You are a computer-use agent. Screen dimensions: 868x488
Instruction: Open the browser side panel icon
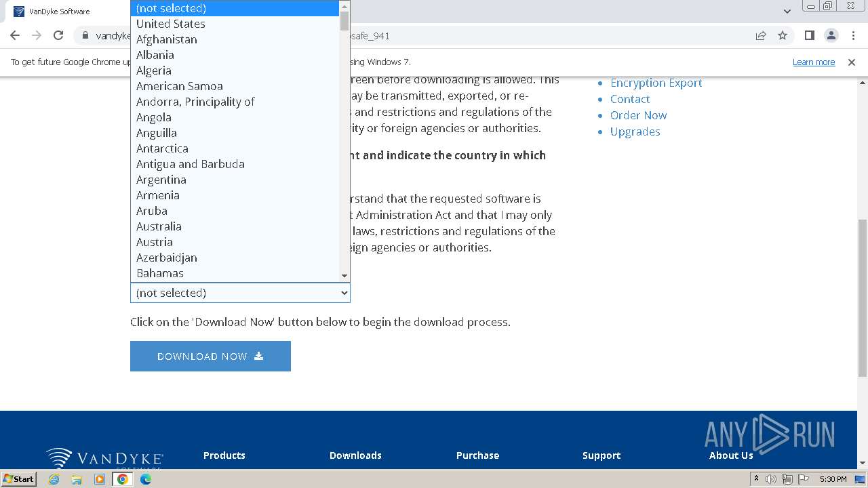[x=809, y=35]
